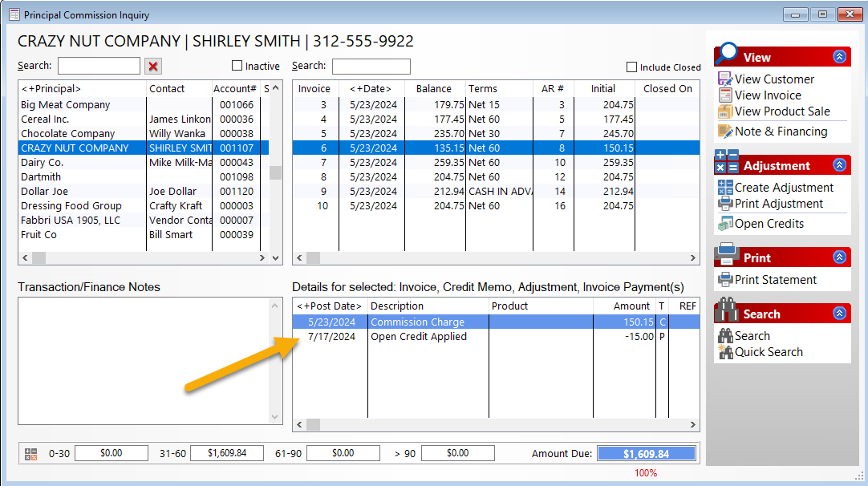The width and height of the screenshot is (868, 486).
Task: Select invoice 9 with CASH IN ADV terms
Action: pyautogui.click(x=496, y=191)
